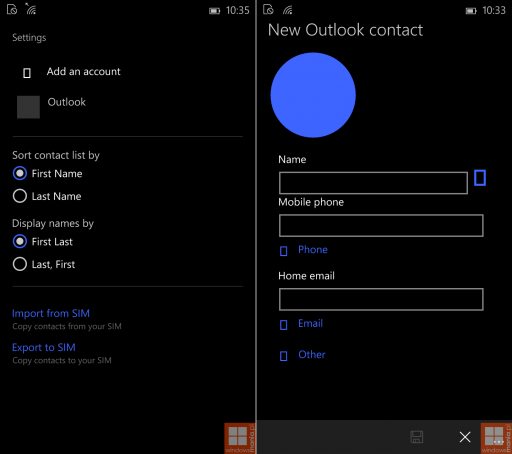Tap the Settings page title
The height and width of the screenshot is (454, 512).
29,38
